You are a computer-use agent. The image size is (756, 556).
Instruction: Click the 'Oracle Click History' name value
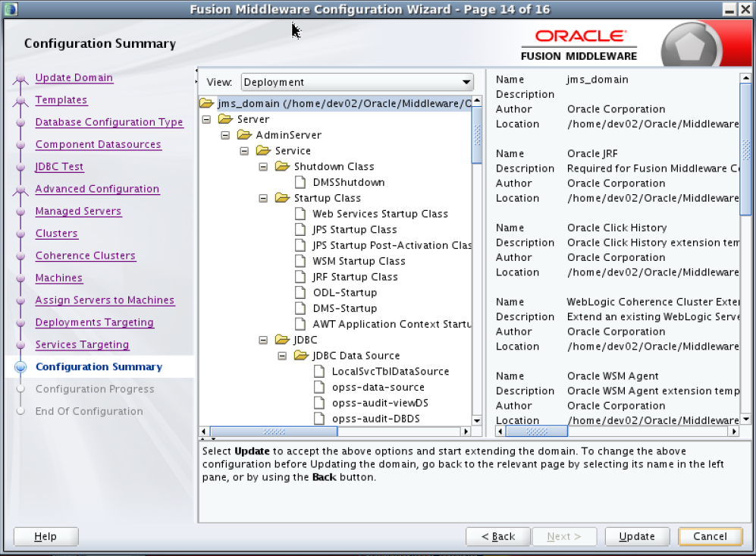click(x=616, y=228)
